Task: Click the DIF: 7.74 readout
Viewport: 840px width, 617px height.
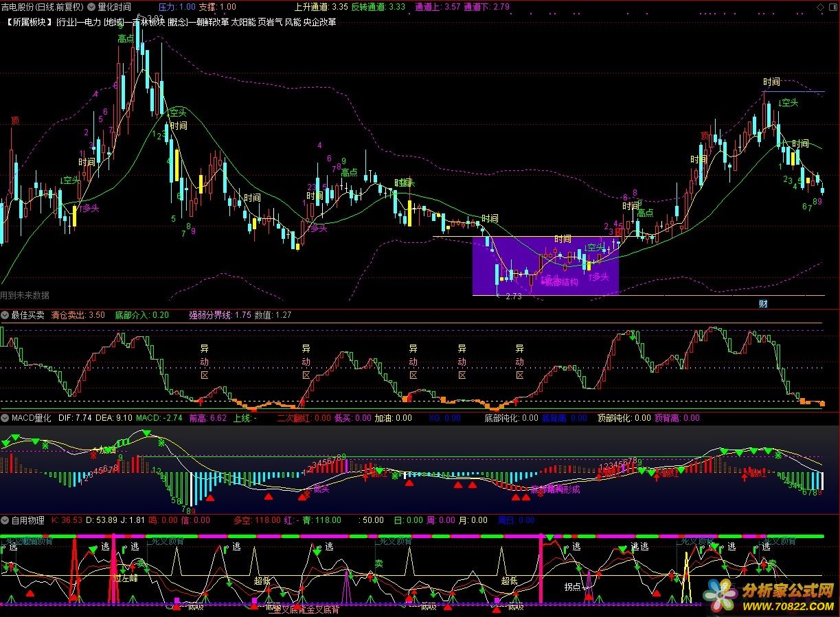Action: point(75,417)
